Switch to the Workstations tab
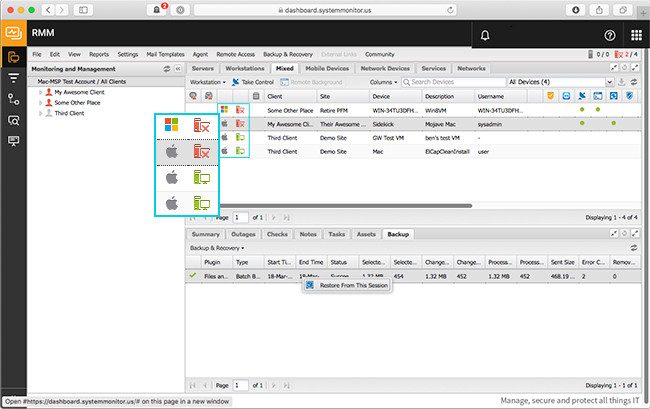The image size is (650, 409). [x=245, y=68]
